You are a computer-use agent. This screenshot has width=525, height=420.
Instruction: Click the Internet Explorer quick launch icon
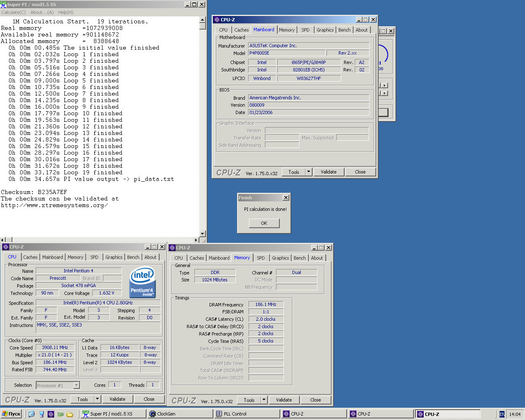[x=32, y=414]
